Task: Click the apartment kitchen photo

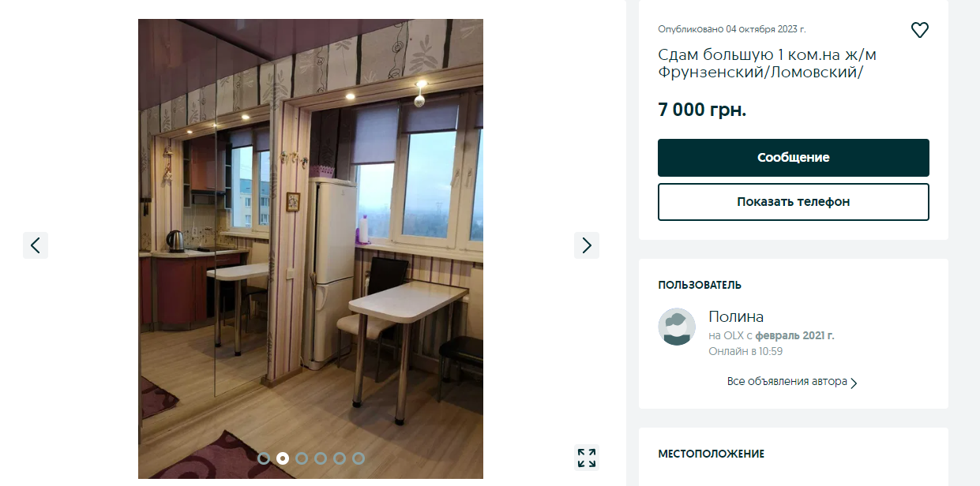Action: click(x=310, y=249)
